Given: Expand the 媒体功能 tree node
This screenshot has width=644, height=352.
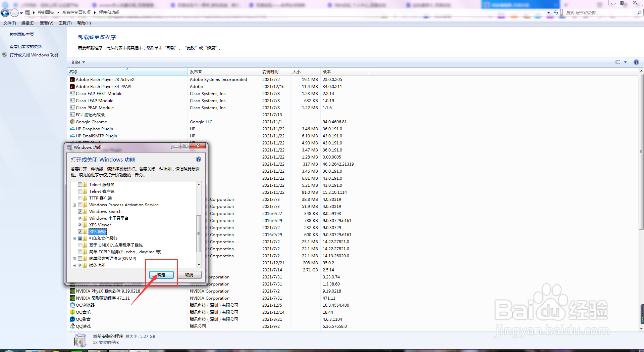Looking at the screenshot, I should 74,265.
